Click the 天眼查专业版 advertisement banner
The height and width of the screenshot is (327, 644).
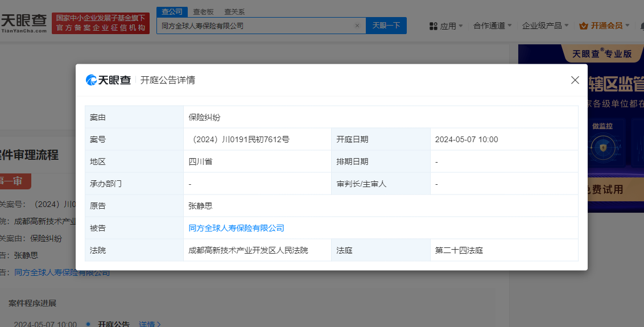(581, 128)
